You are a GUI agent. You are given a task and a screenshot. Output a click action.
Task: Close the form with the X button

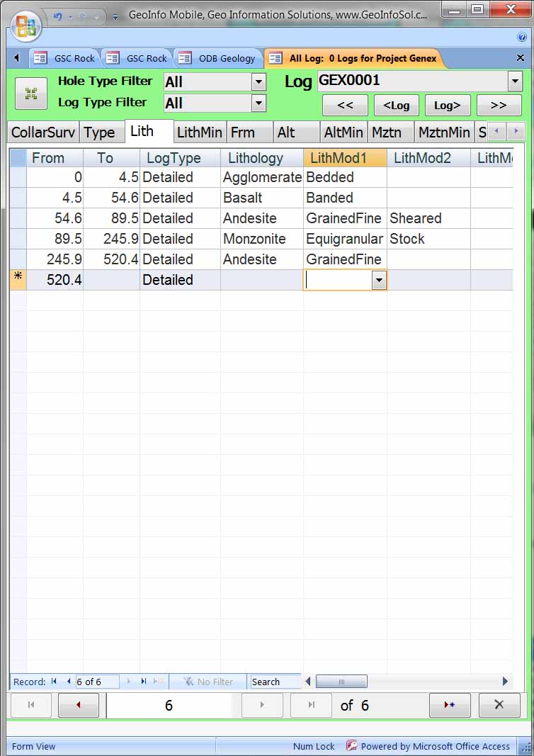(x=499, y=705)
